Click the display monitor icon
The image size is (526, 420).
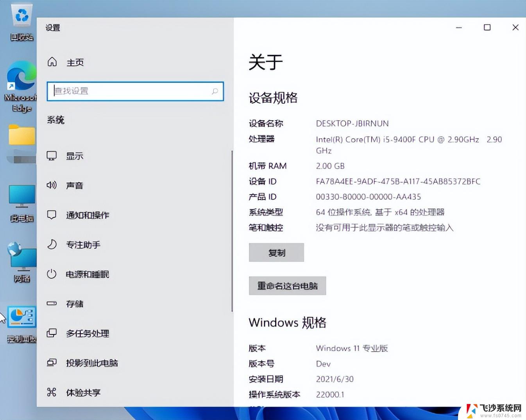click(52, 156)
